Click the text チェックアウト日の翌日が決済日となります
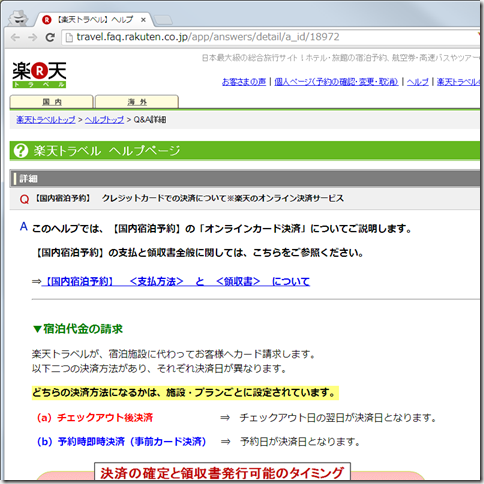This screenshot has height=484, width=484. (x=338, y=418)
